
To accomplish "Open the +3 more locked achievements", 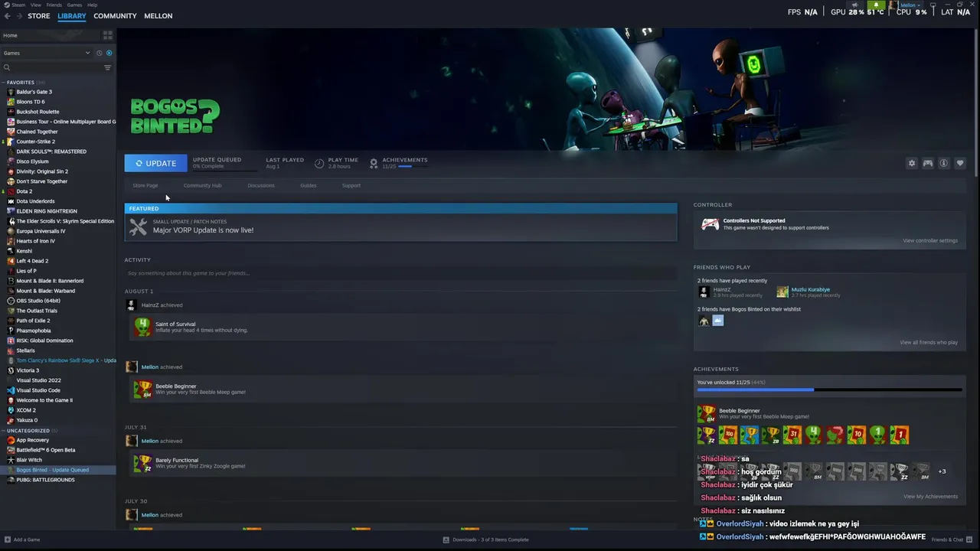I will click(942, 471).
